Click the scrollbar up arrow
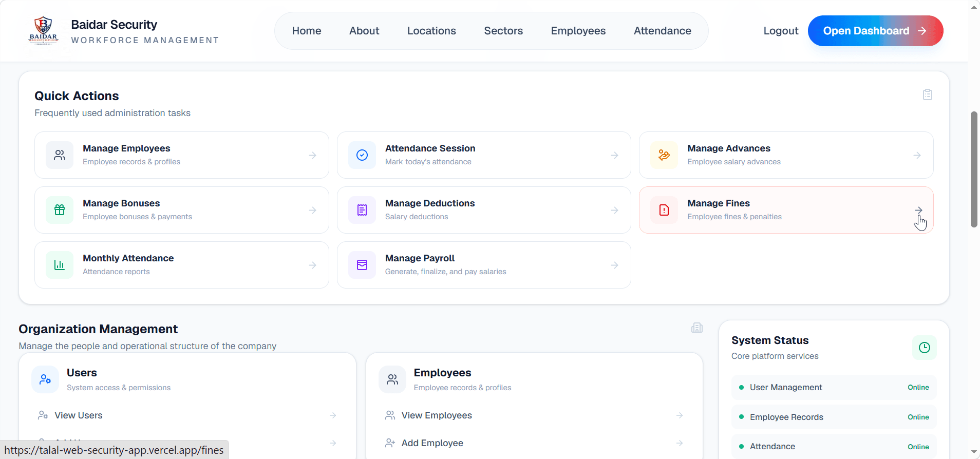This screenshot has height=459, width=980. 974,6
